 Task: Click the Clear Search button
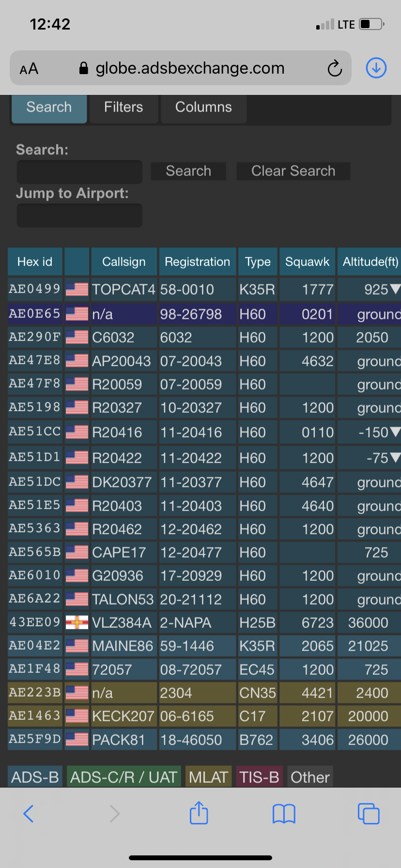[293, 171]
